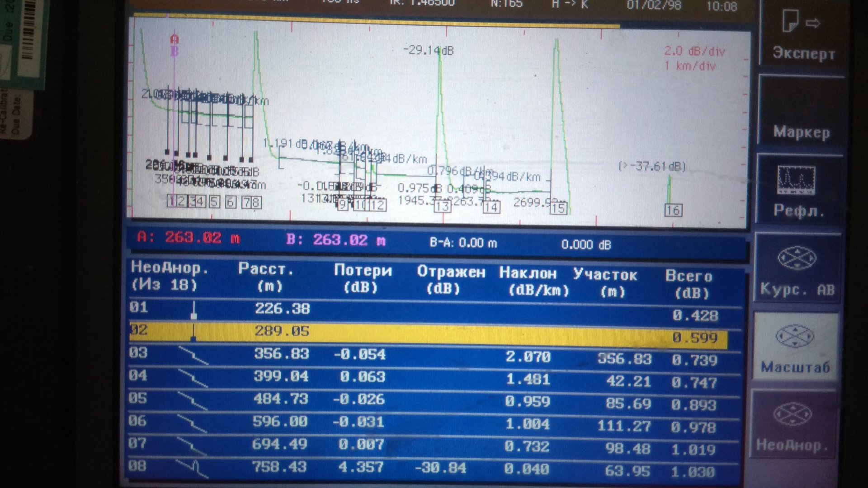Select event marker 15 on trace
868x488 pixels.
[558, 208]
